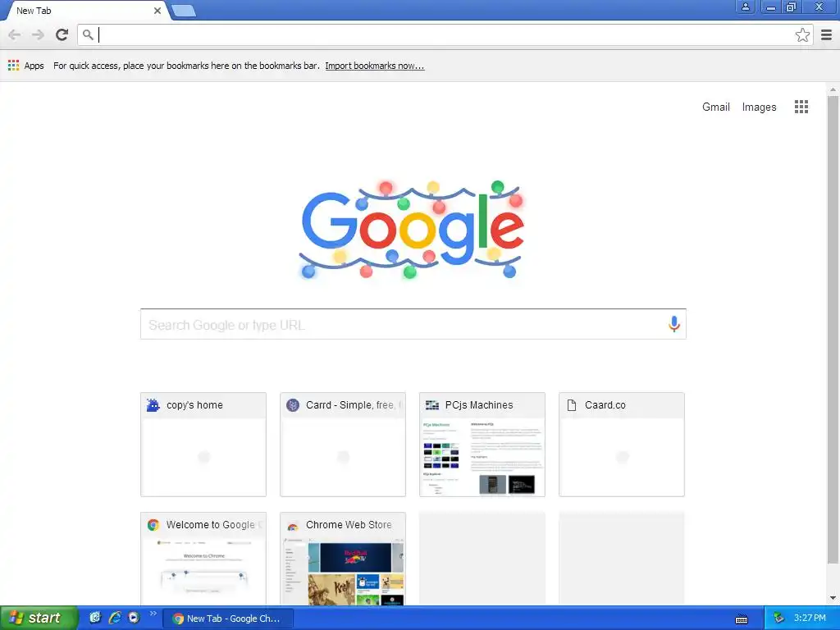The height and width of the screenshot is (630, 840).
Task: Click the 3:27 PM taskbar clock
Action: point(810,619)
